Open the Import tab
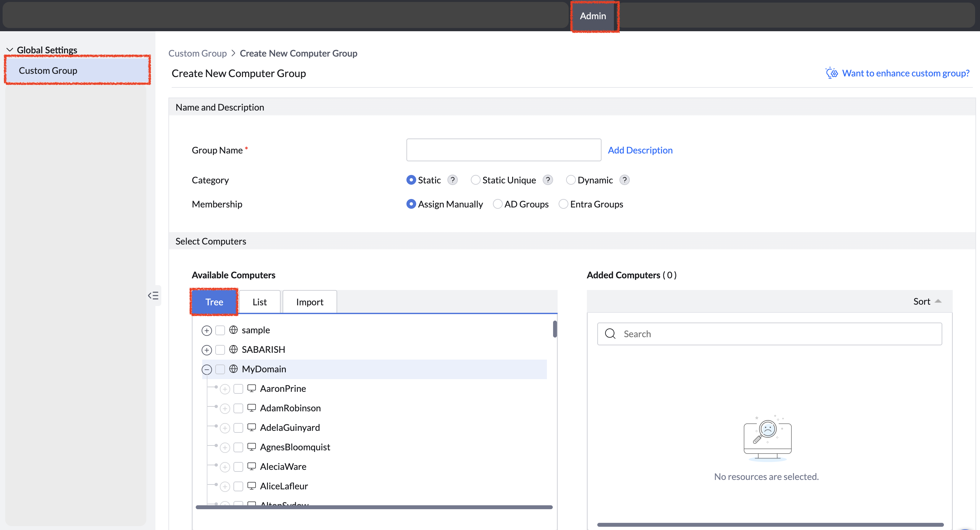Image resolution: width=980 pixels, height=530 pixels. pos(310,302)
